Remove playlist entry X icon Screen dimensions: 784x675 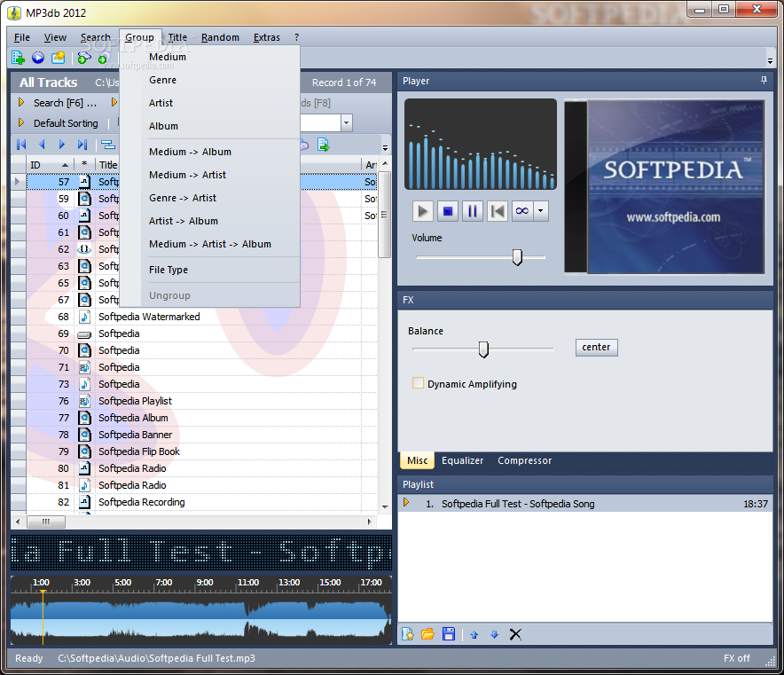click(515, 634)
